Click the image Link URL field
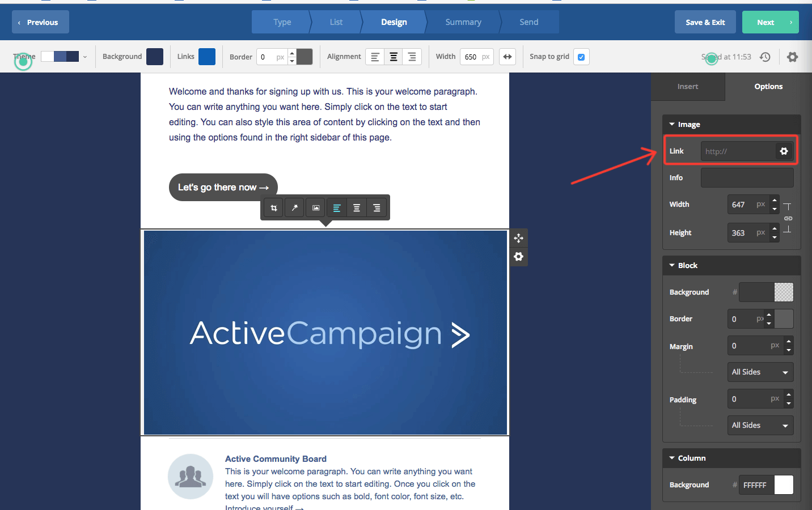The width and height of the screenshot is (812, 510). tap(738, 151)
